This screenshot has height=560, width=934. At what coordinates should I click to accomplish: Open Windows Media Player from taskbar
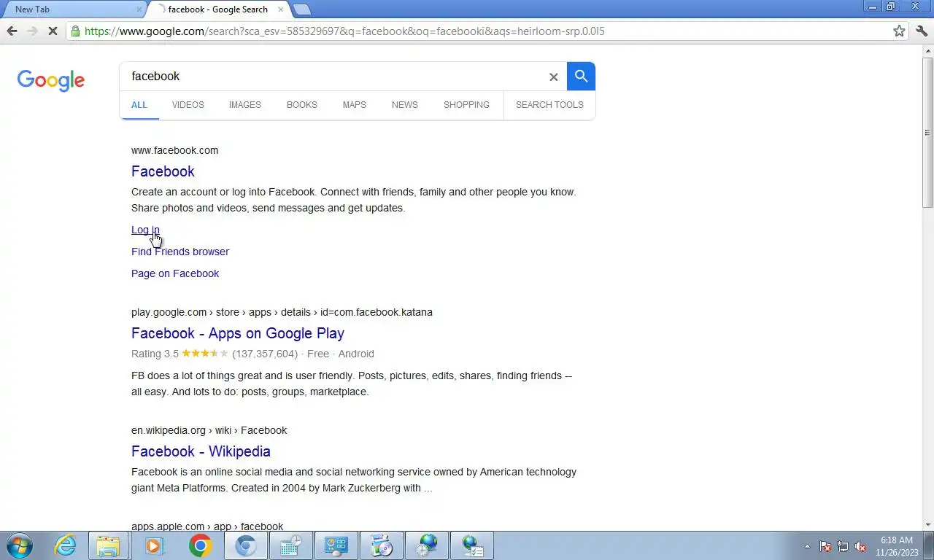coord(154,545)
